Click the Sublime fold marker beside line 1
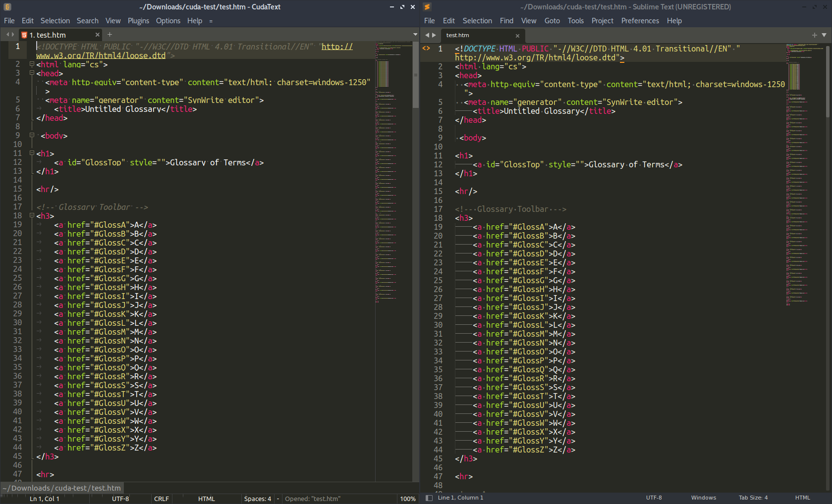The width and height of the screenshot is (832, 504). [x=426, y=49]
